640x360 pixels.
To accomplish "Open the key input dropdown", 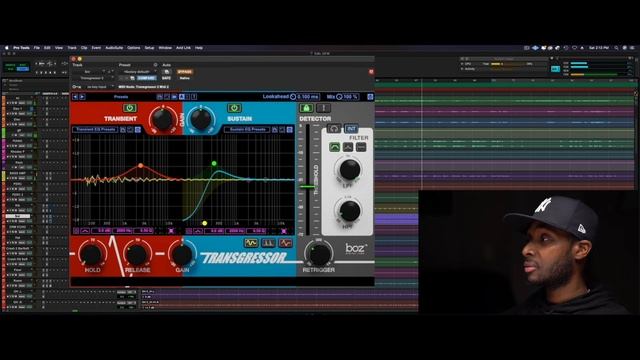I will click(97, 87).
